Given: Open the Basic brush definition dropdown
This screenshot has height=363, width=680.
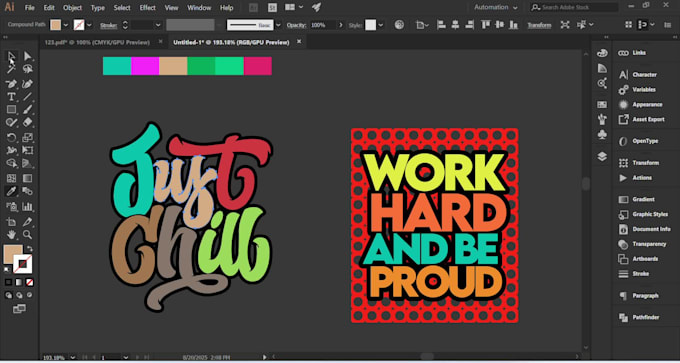Looking at the screenshot, I should pyautogui.click(x=278, y=25).
